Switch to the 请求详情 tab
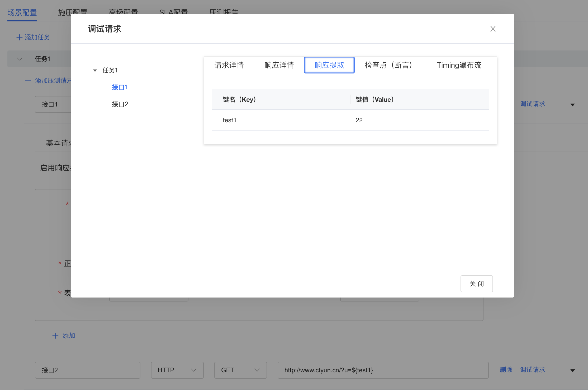 [x=229, y=65]
